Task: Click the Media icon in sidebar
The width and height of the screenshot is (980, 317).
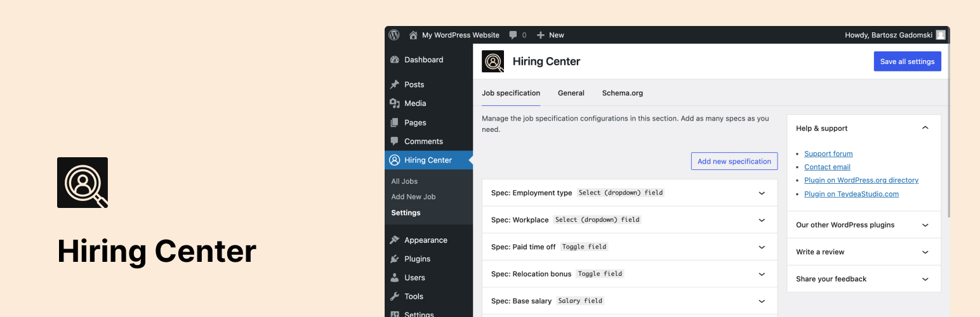Action: [395, 103]
